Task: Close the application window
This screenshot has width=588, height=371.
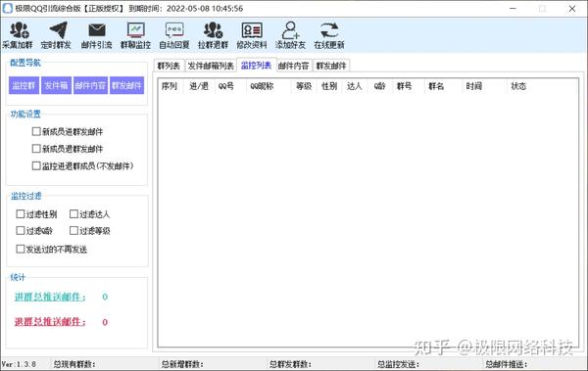Action: [x=572, y=8]
